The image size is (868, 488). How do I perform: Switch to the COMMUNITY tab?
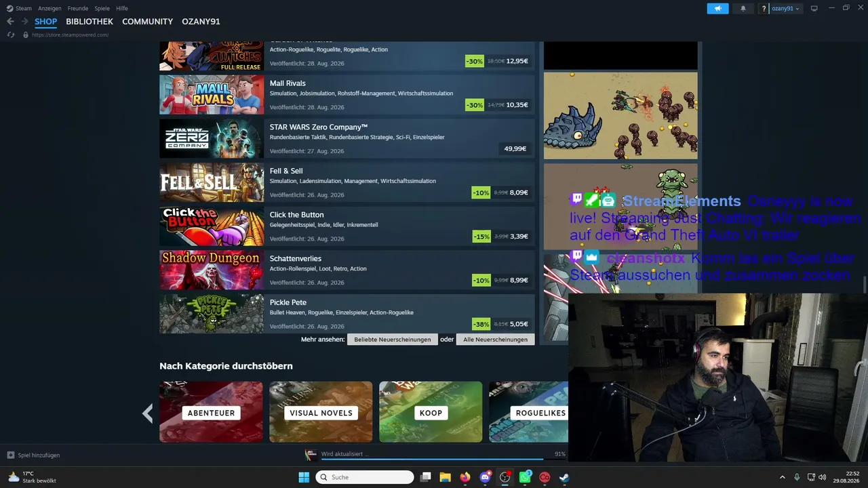(x=147, y=22)
